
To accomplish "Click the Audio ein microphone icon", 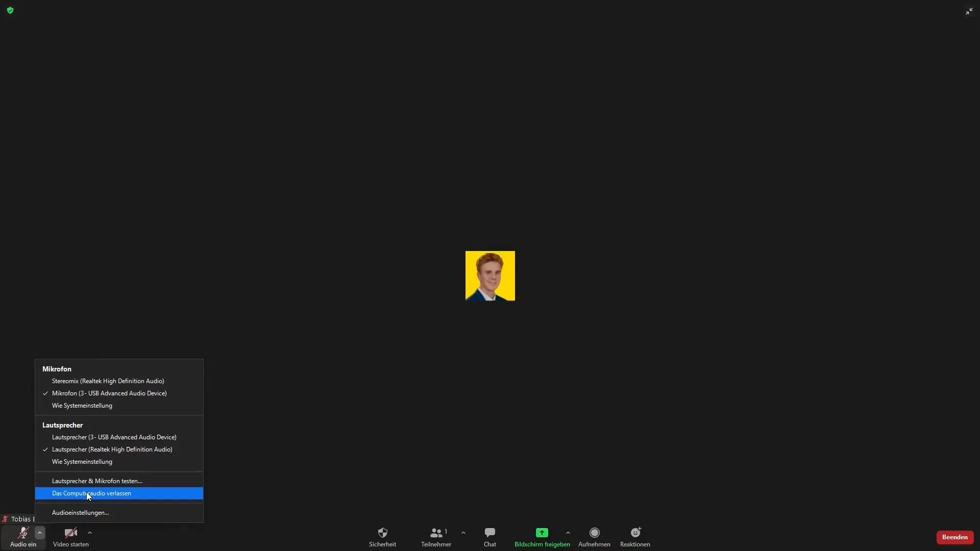I will click(23, 532).
